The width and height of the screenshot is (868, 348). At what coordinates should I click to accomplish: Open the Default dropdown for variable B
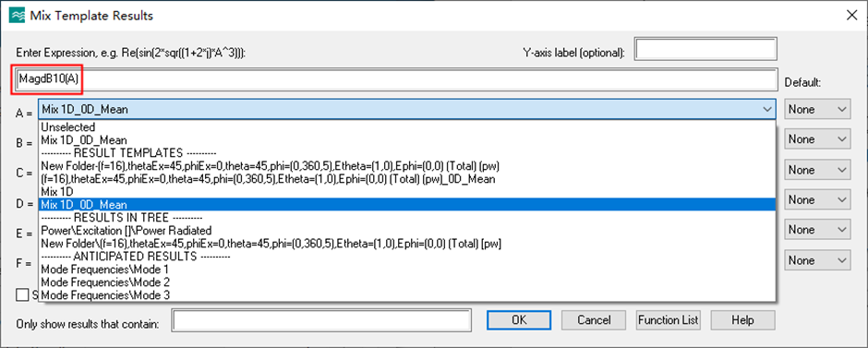pyautogui.click(x=817, y=139)
